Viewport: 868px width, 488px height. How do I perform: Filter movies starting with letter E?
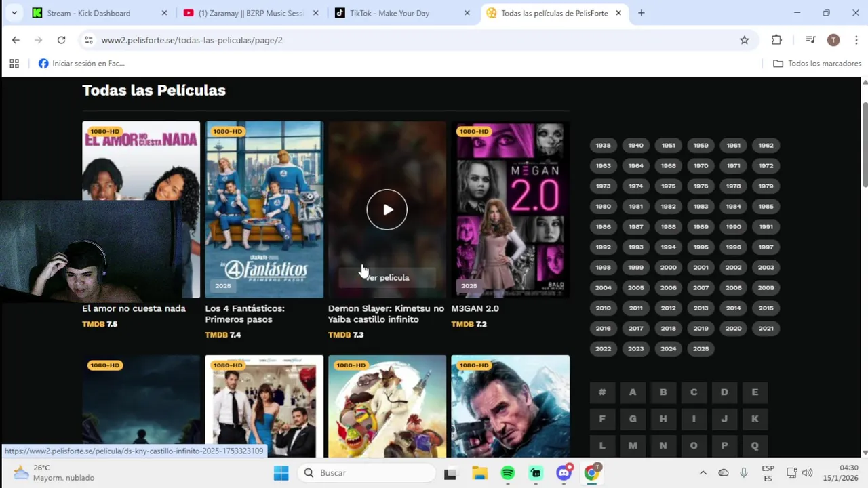click(755, 392)
